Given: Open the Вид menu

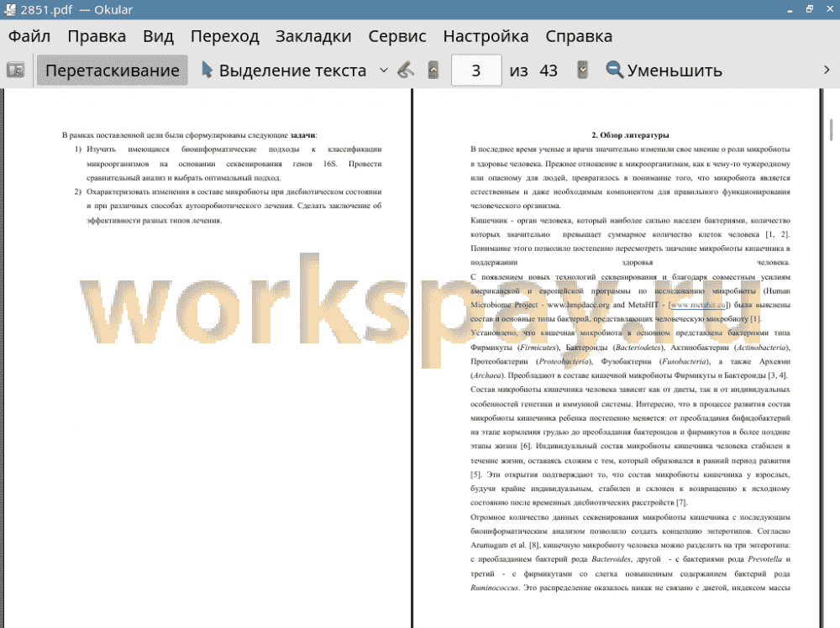Looking at the screenshot, I should (x=158, y=36).
